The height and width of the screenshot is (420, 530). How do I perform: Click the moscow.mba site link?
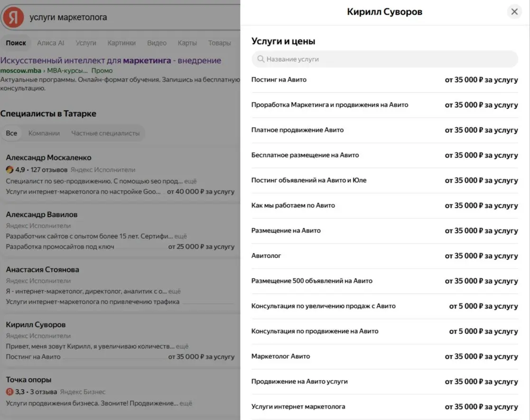point(20,71)
